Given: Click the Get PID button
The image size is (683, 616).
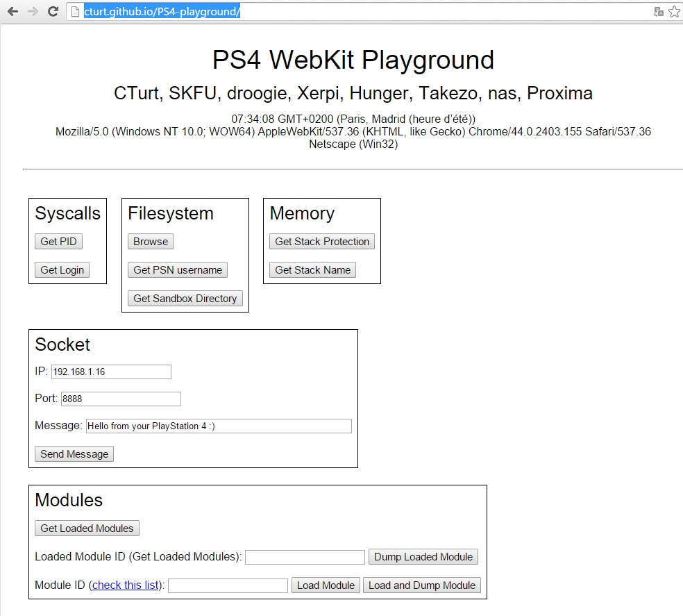Looking at the screenshot, I should coord(58,242).
